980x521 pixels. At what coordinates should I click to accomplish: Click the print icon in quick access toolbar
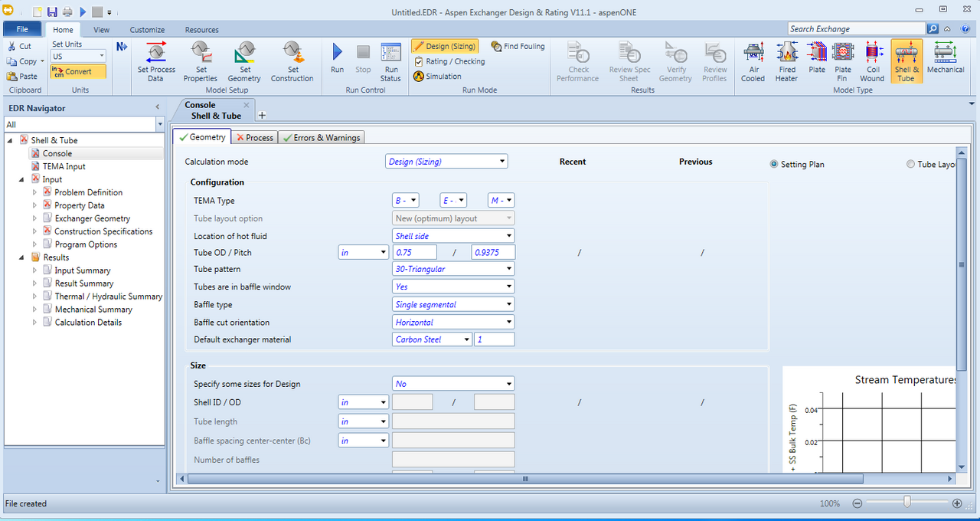click(67, 12)
